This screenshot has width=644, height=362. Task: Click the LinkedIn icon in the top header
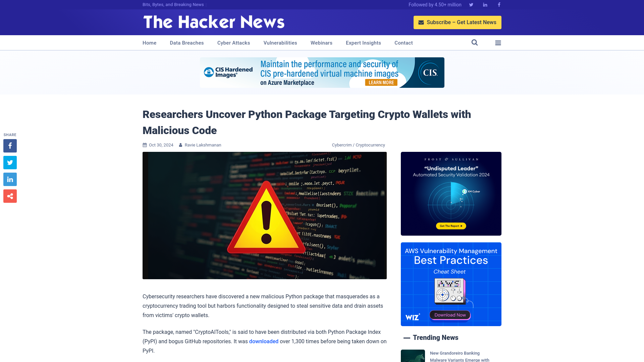click(485, 4)
